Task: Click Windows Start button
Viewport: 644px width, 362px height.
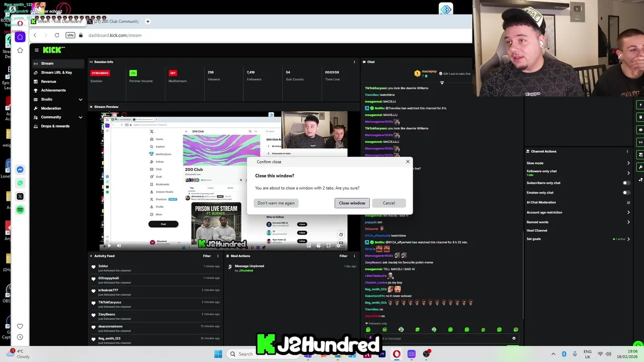Action: 218,354
